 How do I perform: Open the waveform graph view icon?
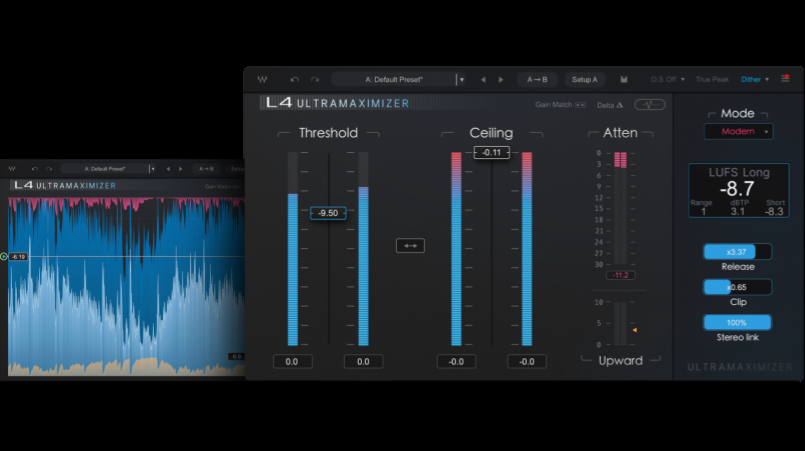click(650, 104)
